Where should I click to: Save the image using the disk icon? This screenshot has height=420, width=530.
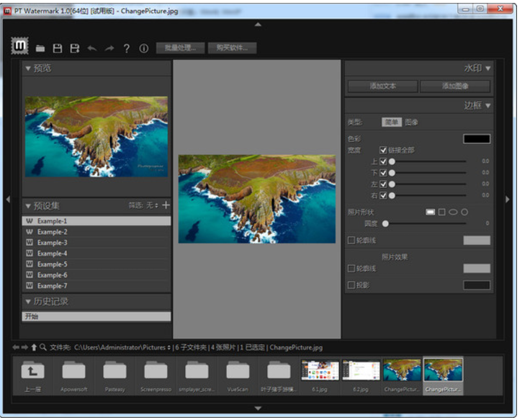(58, 48)
